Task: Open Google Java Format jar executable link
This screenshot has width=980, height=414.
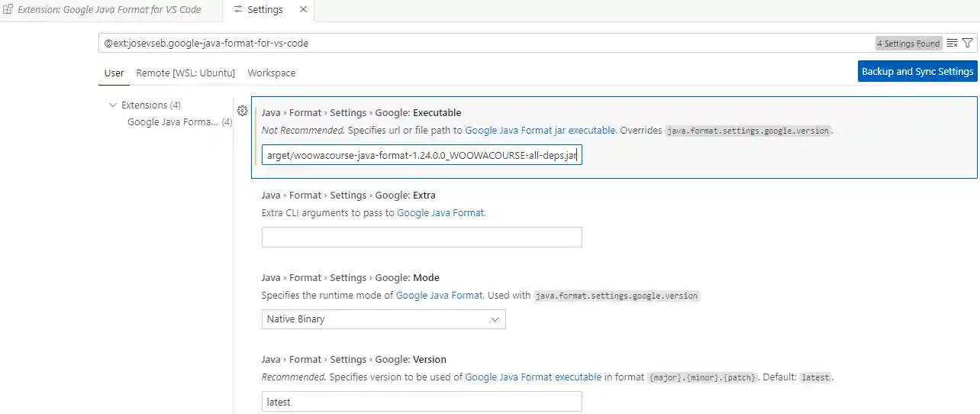Action: pos(540,131)
